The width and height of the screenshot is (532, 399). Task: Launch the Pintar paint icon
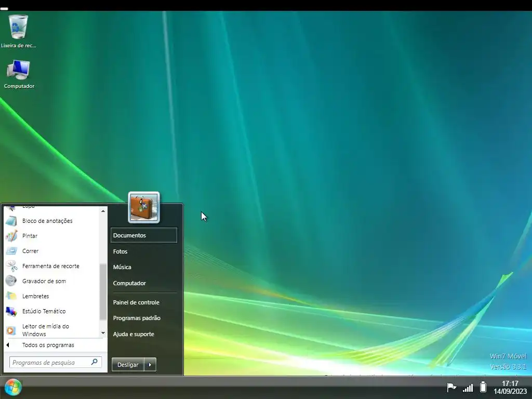tap(11, 236)
